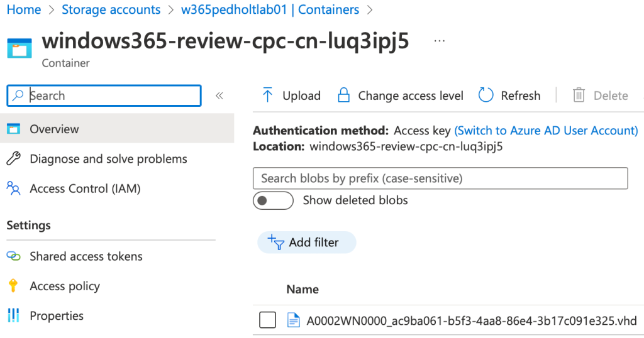Image resolution: width=644 pixels, height=338 pixels.
Task: Click Switch to Azure AD User Account link
Action: pos(547,131)
